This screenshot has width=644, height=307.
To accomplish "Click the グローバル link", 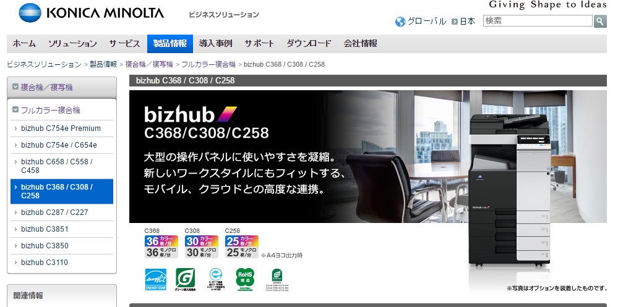I will pyautogui.click(x=427, y=22).
